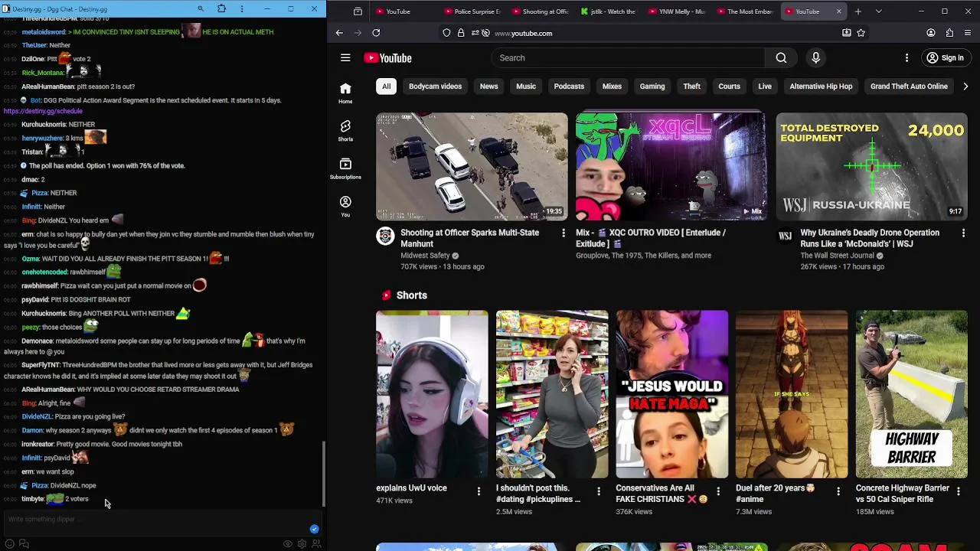Open 'Concrete Highway Barrier vs 50 Cal' short
Image resolution: width=980 pixels, height=551 pixels.
coord(912,394)
